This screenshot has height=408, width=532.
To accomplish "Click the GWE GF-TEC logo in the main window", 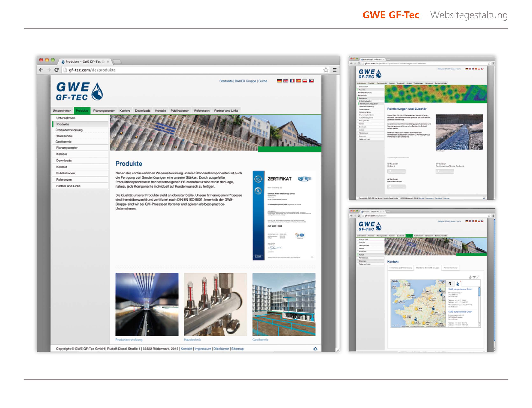I will (x=79, y=91).
